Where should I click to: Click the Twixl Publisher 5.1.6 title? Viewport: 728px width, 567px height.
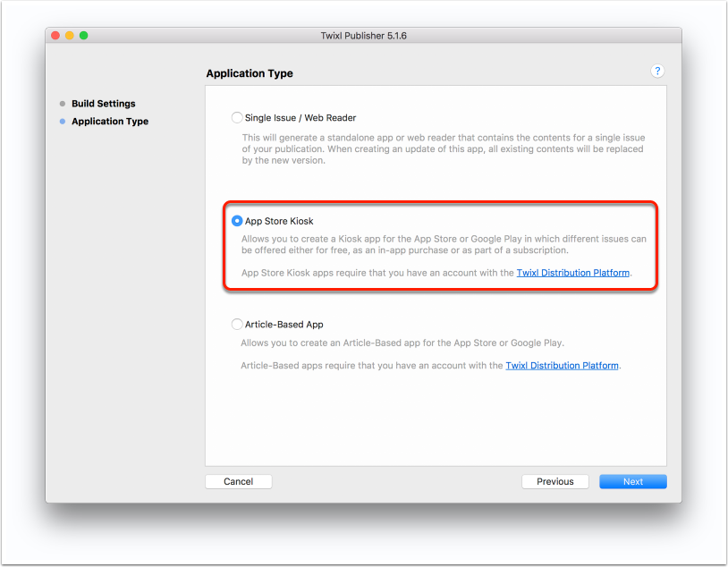(x=363, y=36)
